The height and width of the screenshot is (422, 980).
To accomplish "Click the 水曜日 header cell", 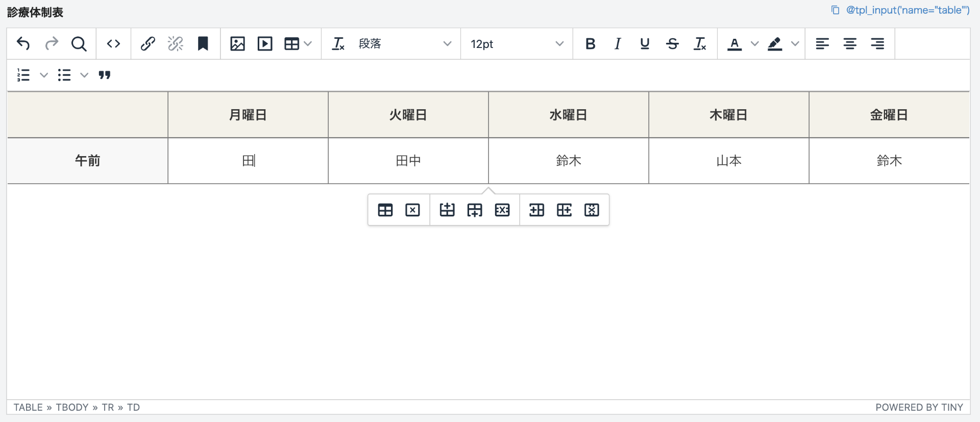I will (x=569, y=115).
